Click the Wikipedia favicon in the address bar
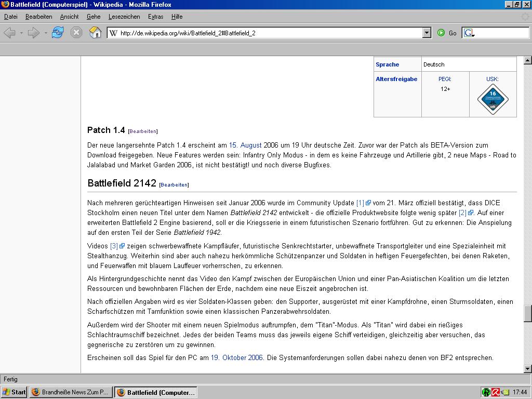Viewport: 532px width, 399px height. (113, 33)
